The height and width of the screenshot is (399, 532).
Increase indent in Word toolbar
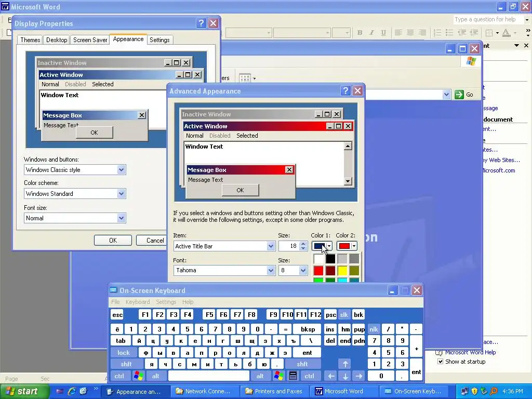coord(474,33)
